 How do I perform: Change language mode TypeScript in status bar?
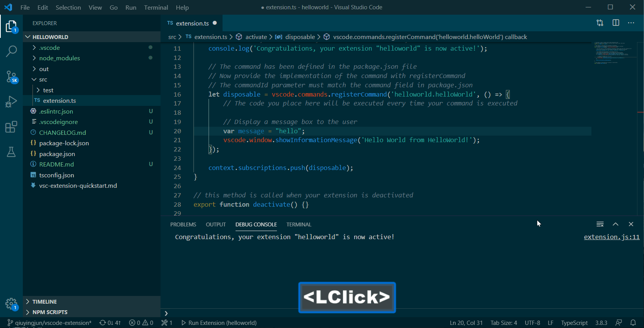coord(574,323)
